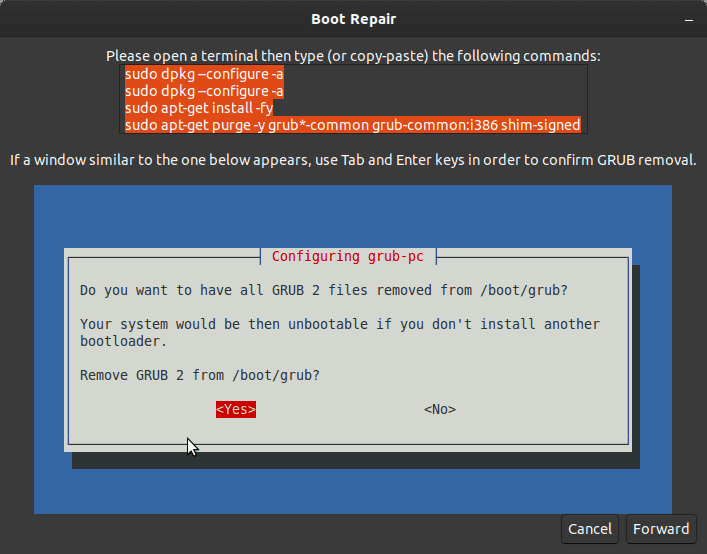Click the 'Do you want to have all GRUB 2 files' line
Screen dimensions: 707x554
324,290
